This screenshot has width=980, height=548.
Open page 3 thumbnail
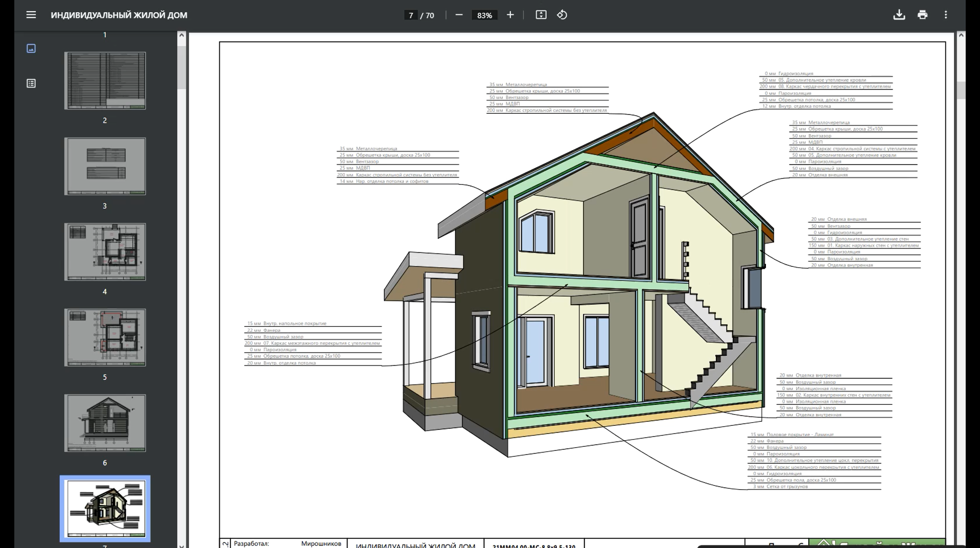coord(105,166)
